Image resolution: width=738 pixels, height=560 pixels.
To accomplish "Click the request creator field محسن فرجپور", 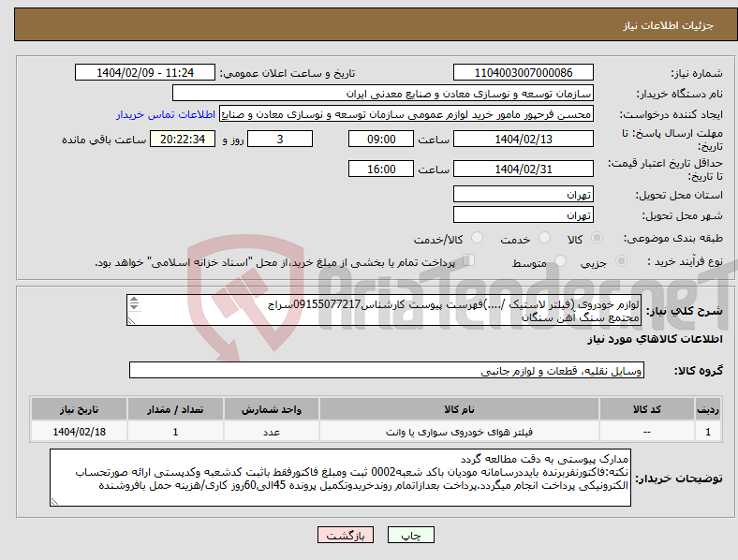I will point(406,114).
